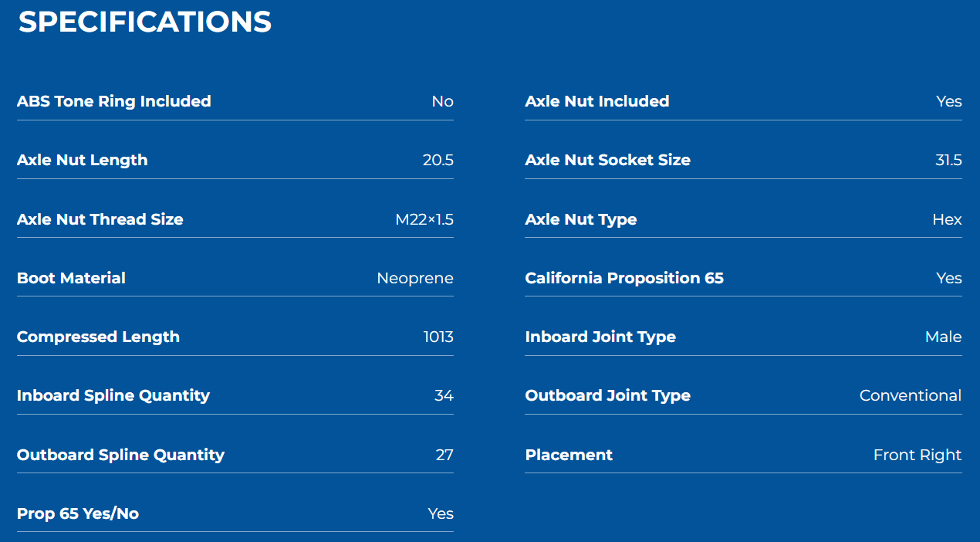Image resolution: width=980 pixels, height=542 pixels.
Task: Click the Prop 65 Yes/No label
Action: click(x=77, y=513)
